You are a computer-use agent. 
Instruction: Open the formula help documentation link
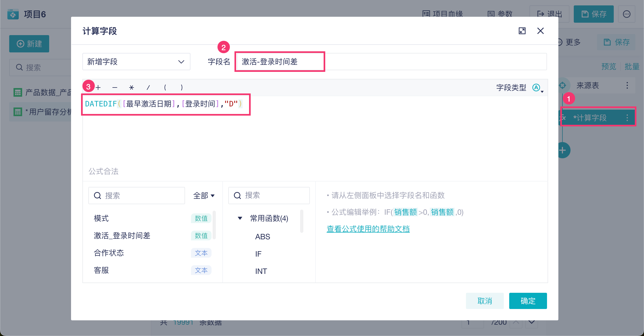[368, 229]
